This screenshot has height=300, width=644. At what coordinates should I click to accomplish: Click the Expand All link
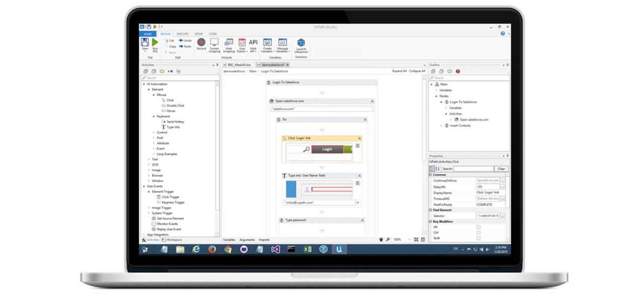399,71
